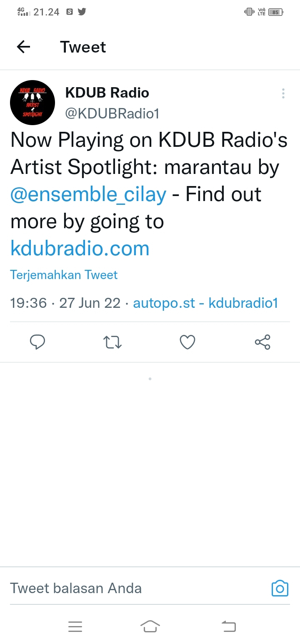
Task: Open KDUB Radio profile picture
Action: pyautogui.click(x=32, y=103)
